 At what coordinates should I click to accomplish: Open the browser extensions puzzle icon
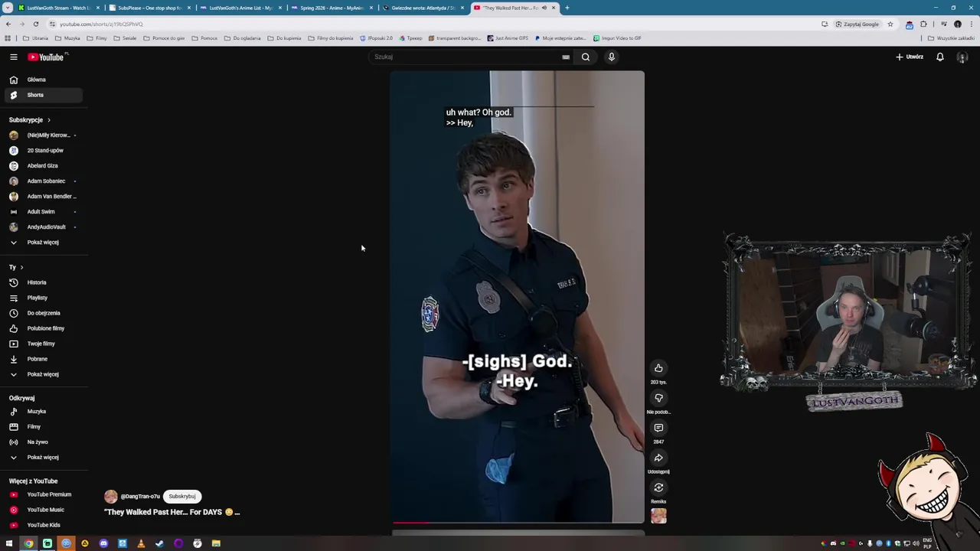[x=923, y=24]
